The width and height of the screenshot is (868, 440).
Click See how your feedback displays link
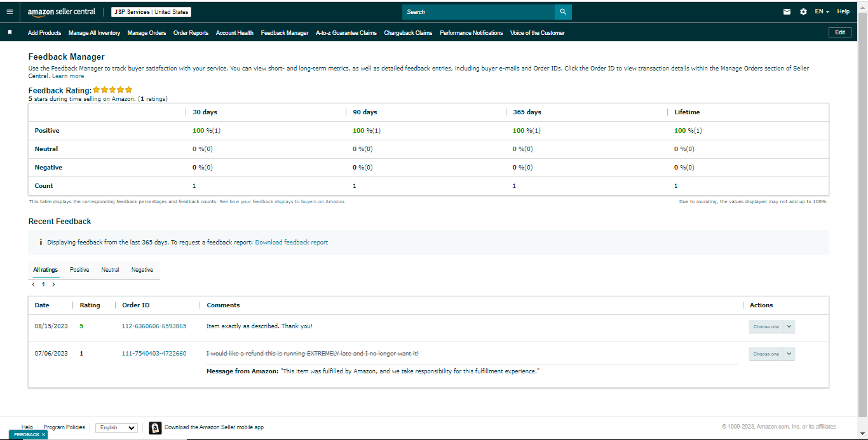282,201
